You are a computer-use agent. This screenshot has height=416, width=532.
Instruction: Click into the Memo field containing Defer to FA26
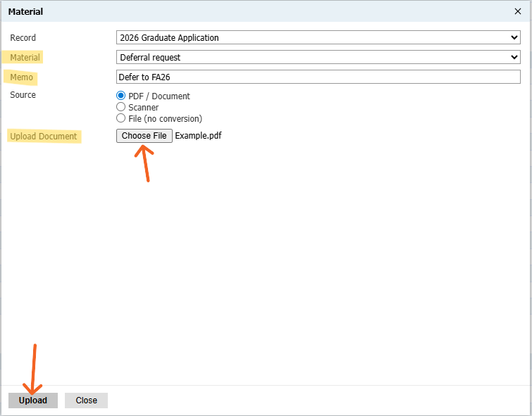click(318, 77)
